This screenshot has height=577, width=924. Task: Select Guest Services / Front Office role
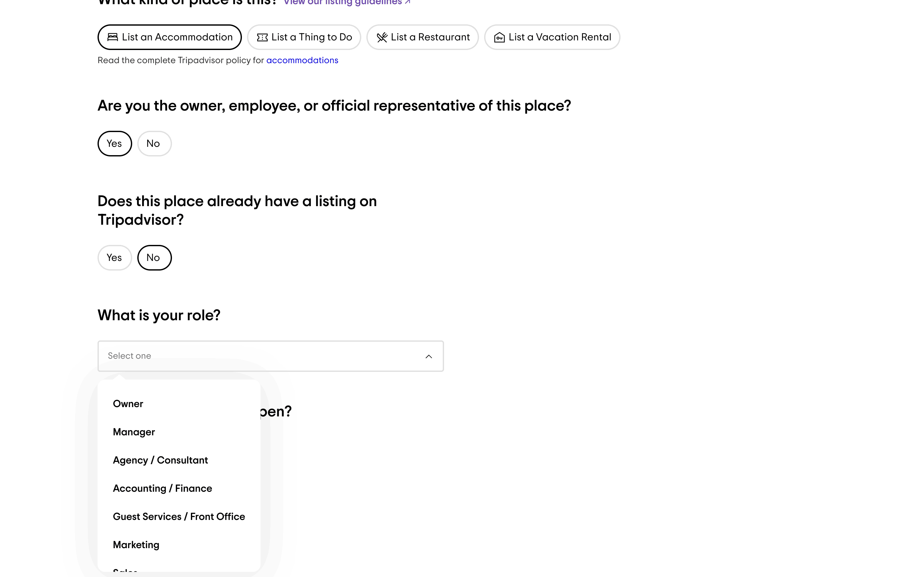(179, 517)
